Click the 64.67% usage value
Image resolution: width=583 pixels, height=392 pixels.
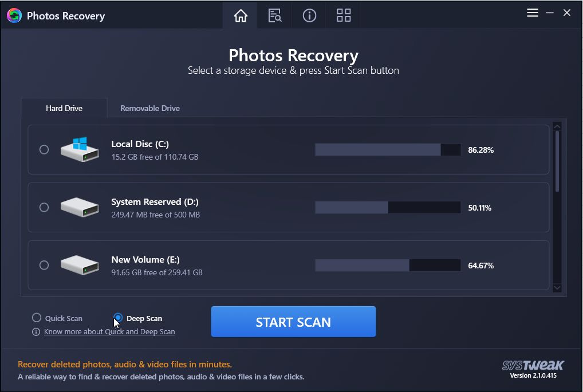coord(480,266)
